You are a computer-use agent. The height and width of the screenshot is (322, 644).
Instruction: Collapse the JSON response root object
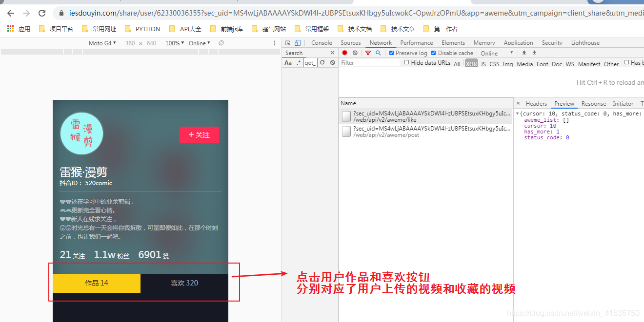(x=518, y=114)
